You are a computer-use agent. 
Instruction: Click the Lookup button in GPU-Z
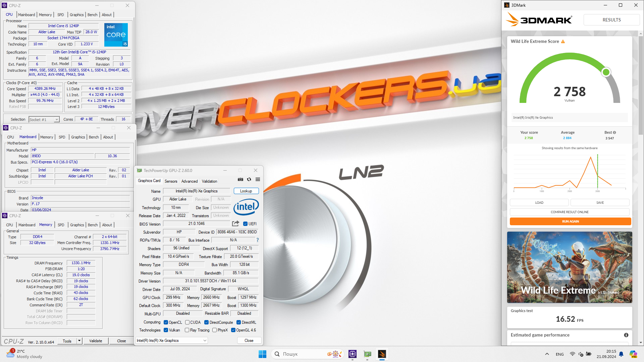tap(246, 191)
